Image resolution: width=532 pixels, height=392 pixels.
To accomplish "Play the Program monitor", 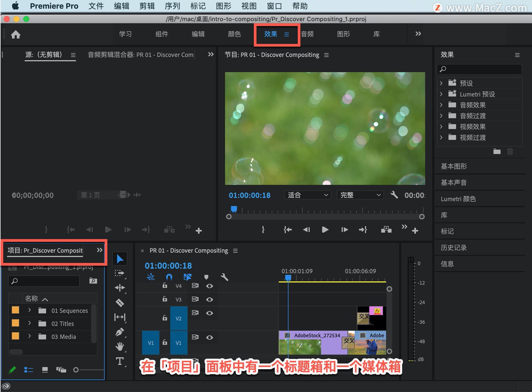I will (x=325, y=230).
